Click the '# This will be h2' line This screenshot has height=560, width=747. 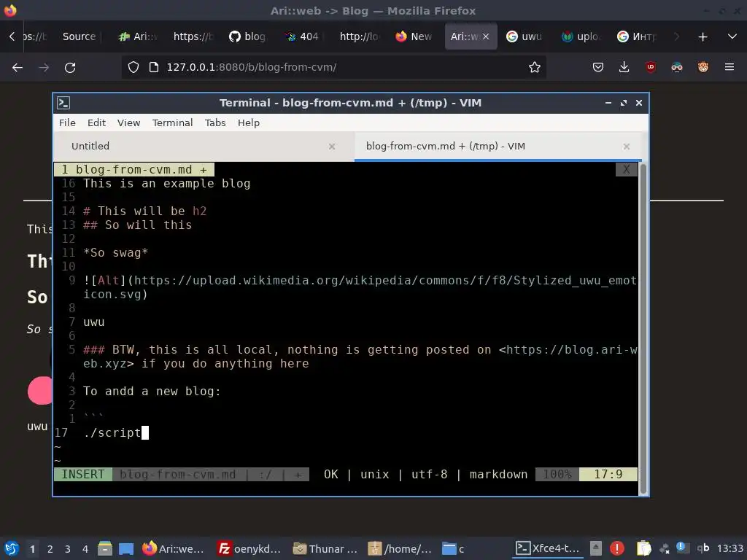145,211
